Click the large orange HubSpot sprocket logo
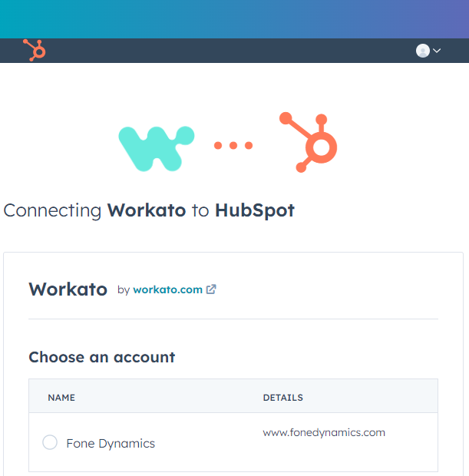469x476 pixels. click(308, 142)
